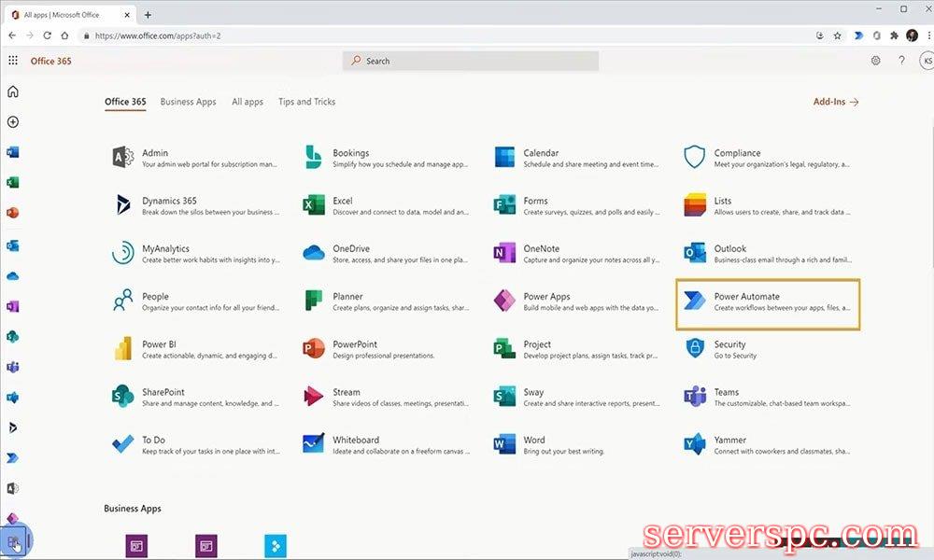Open the SharePoint app icon
Viewport: 934px width, 560px height.
click(x=122, y=397)
